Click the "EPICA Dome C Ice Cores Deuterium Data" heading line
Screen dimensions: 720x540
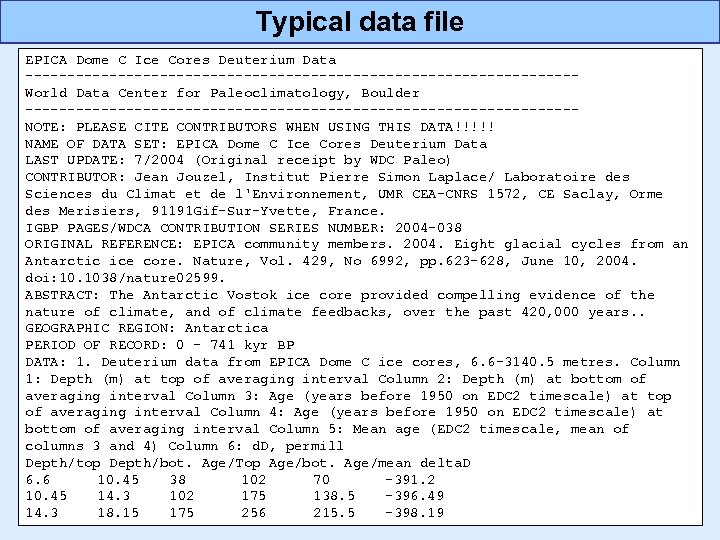click(x=180, y=60)
